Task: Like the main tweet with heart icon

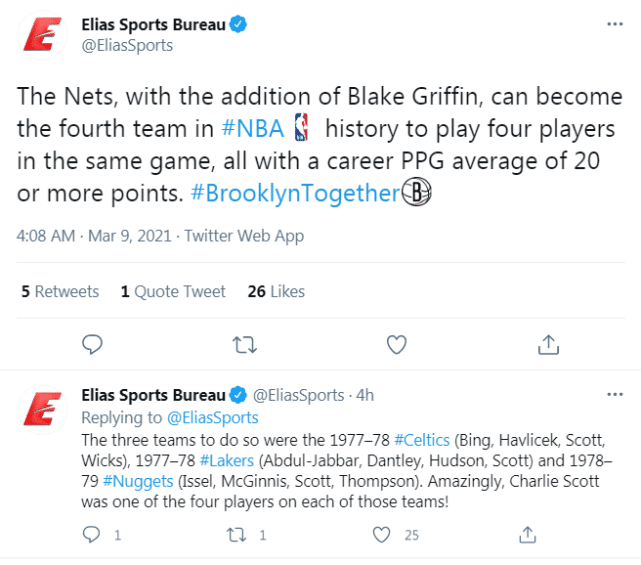Action: click(396, 345)
